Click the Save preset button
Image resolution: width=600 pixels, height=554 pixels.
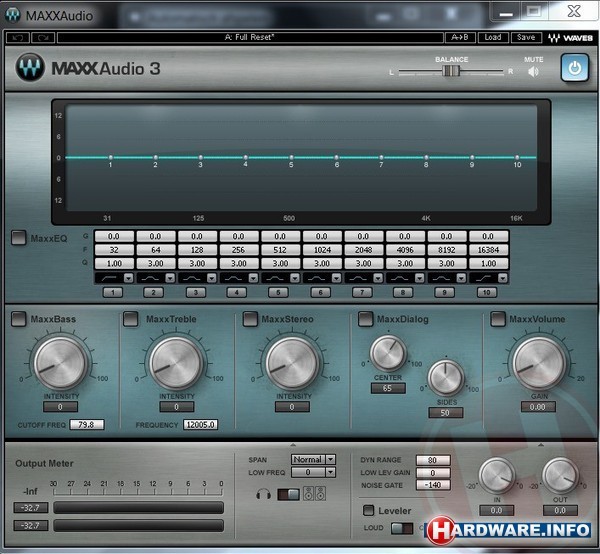(526, 37)
